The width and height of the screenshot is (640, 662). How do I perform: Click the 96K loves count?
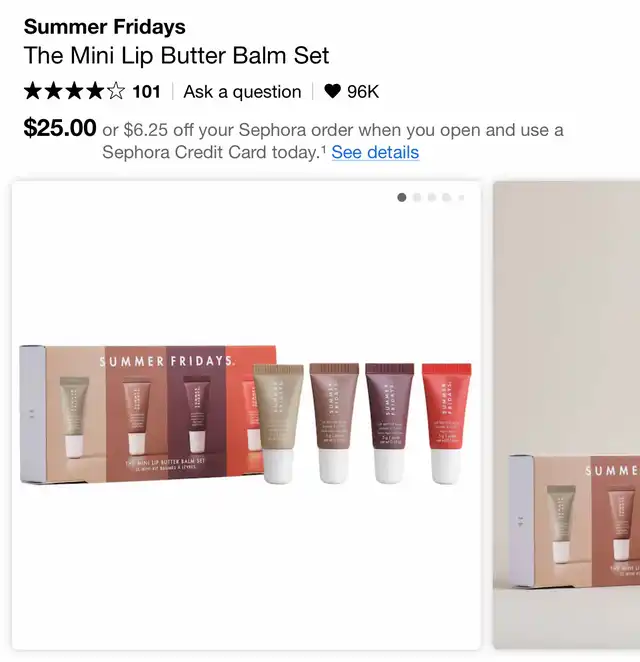click(x=363, y=92)
